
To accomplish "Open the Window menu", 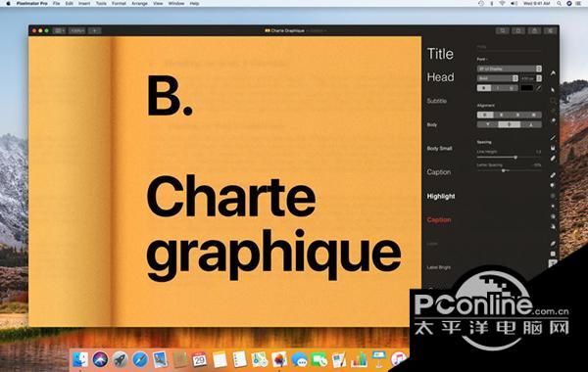I will (x=175, y=3).
